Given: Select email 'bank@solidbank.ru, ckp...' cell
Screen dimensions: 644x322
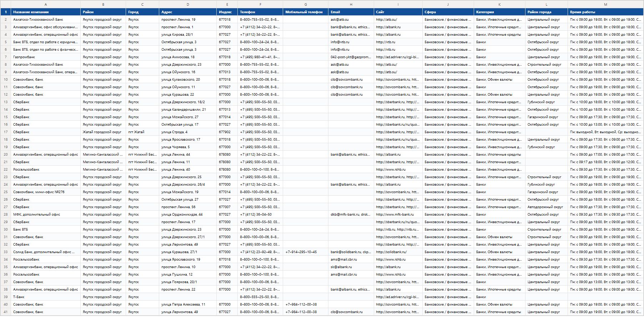Looking at the screenshot, I should (x=351, y=252).
